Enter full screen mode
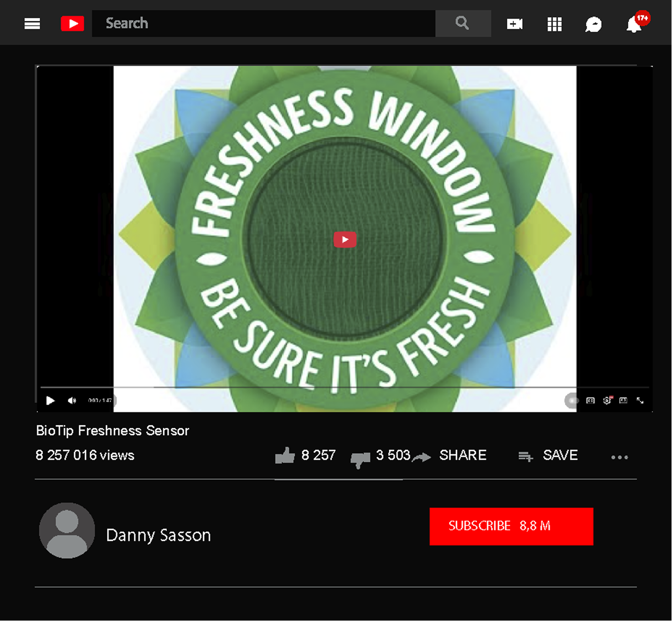672x621 pixels. 640,401
